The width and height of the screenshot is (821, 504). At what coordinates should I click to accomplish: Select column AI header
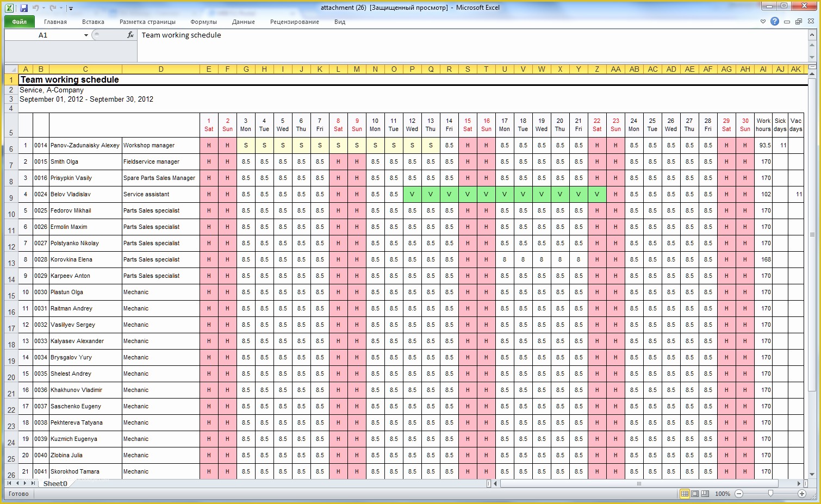[x=763, y=69]
